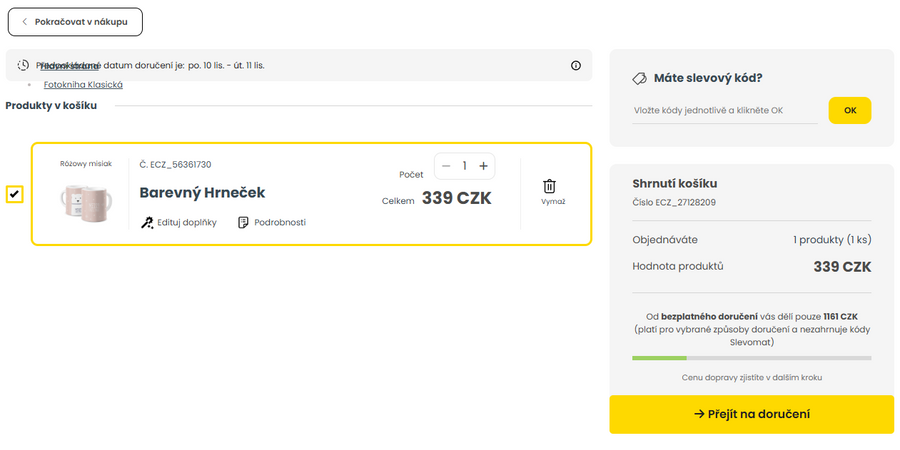Click the Edituj doplňky pencil icon
This screenshot has height=450, width=900.
[147, 222]
